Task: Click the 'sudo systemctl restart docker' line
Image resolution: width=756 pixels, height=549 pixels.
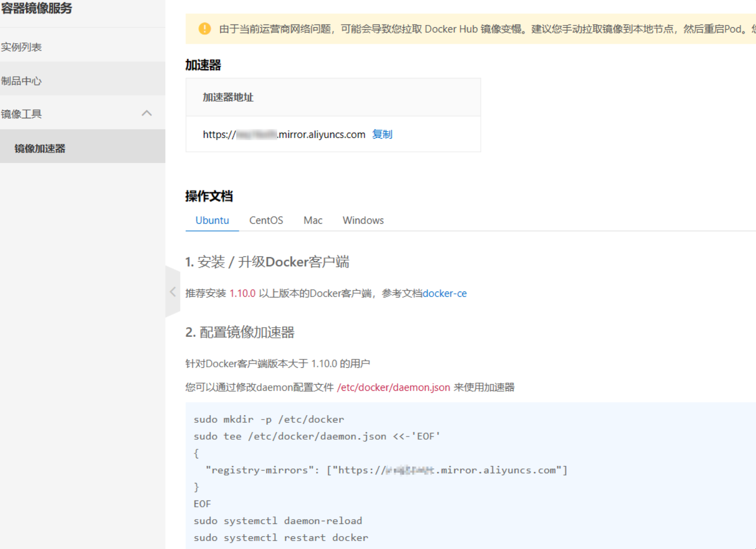Action: tap(281, 537)
